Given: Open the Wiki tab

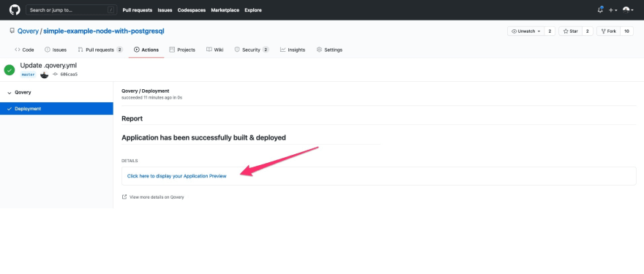Looking at the screenshot, I should pyautogui.click(x=215, y=50).
